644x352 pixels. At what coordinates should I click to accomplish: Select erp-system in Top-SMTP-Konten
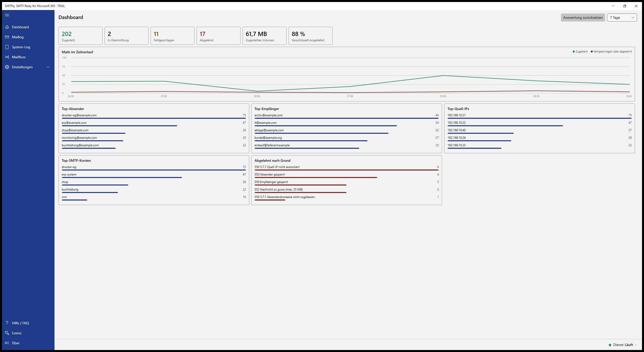pyautogui.click(x=154, y=175)
